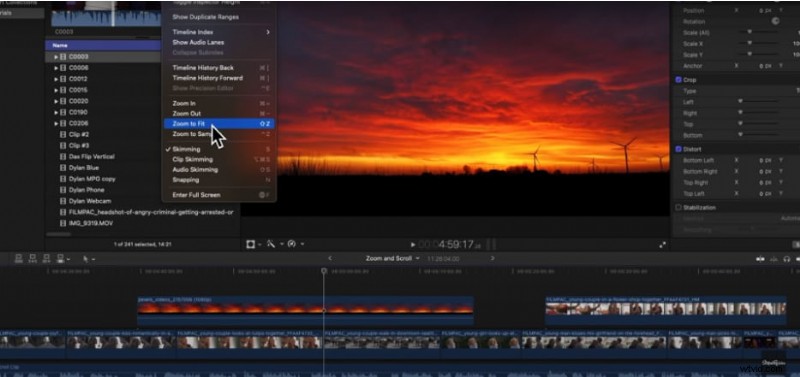This screenshot has height=377, width=800.
Task: Adjust the Scale X slider
Action: tap(759, 43)
